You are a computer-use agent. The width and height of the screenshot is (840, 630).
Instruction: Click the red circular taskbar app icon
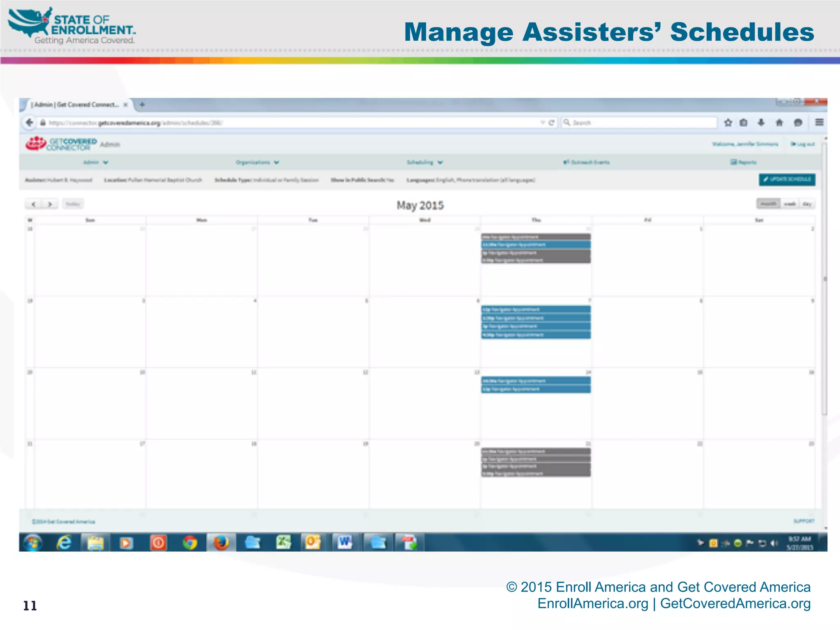coord(158,543)
